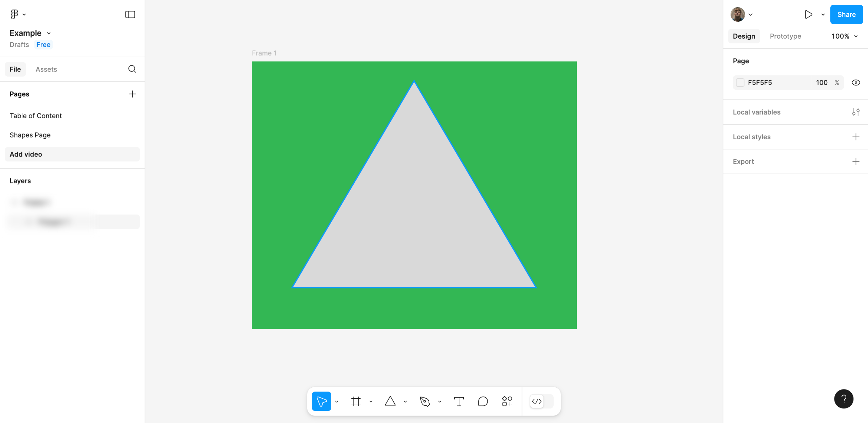Collapse the left sidebar panel
This screenshot has width=868, height=423.
tap(130, 14)
